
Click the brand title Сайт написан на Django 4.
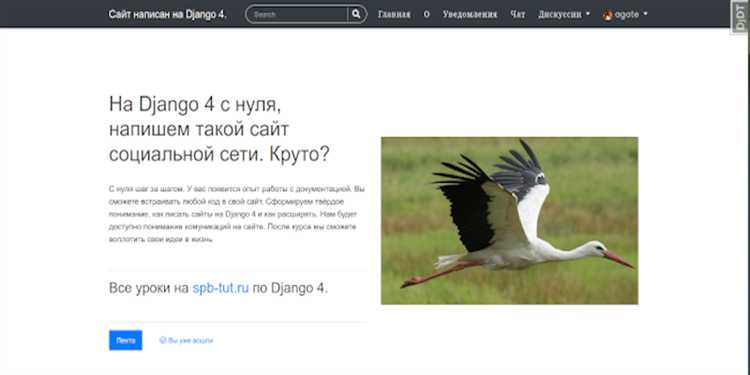click(167, 14)
